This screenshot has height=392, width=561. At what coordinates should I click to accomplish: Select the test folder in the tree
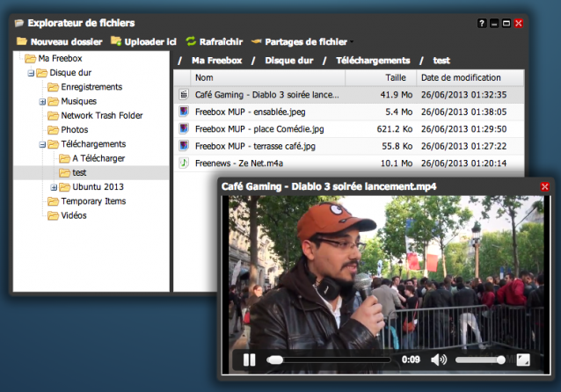[79, 173]
